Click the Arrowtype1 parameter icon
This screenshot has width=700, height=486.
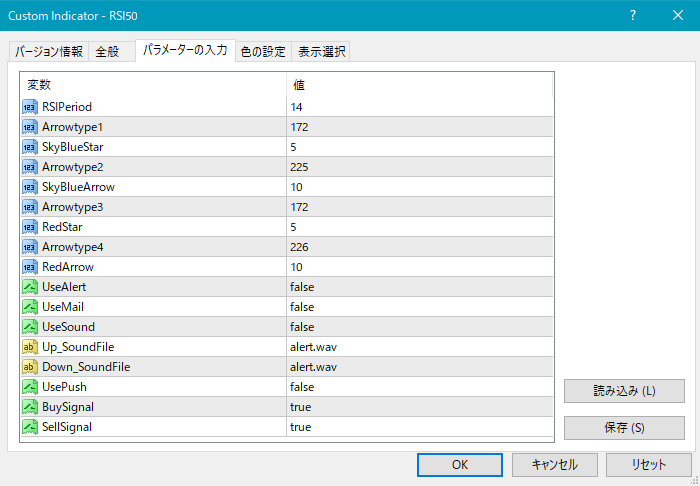pyautogui.click(x=29, y=127)
